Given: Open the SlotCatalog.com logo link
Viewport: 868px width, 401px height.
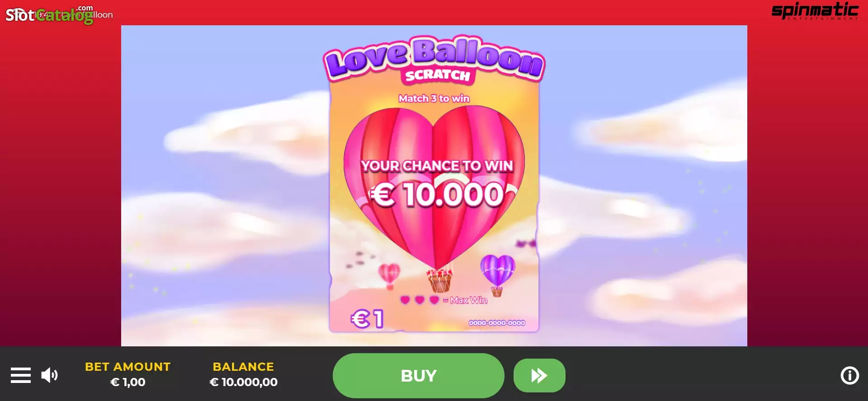Looking at the screenshot, I should click(50, 15).
